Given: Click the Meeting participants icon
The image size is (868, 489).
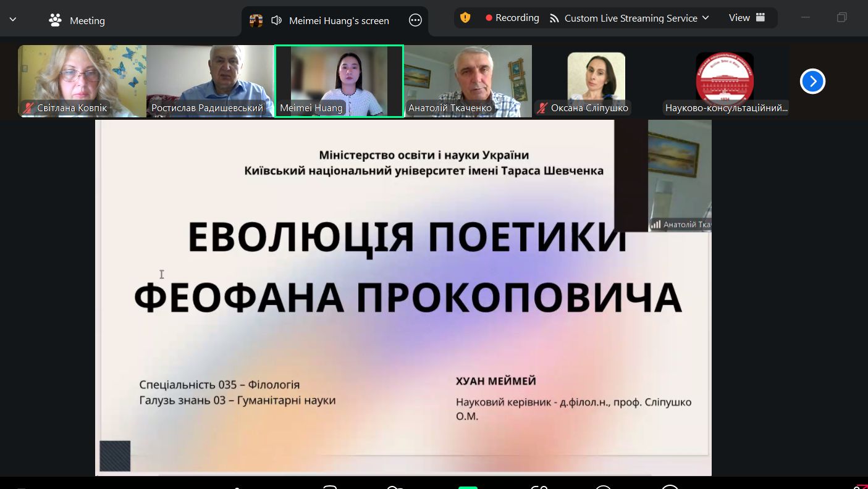Looking at the screenshot, I should [56, 20].
